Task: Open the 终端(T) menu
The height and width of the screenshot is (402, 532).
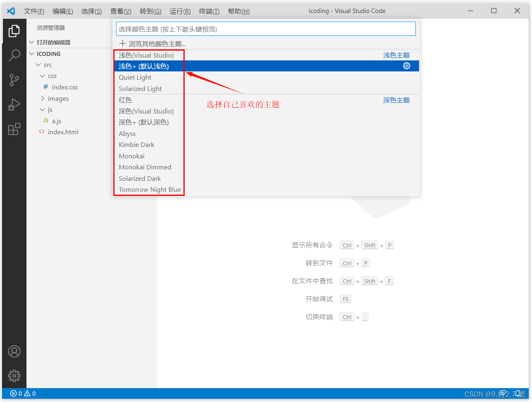Action: (x=209, y=11)
